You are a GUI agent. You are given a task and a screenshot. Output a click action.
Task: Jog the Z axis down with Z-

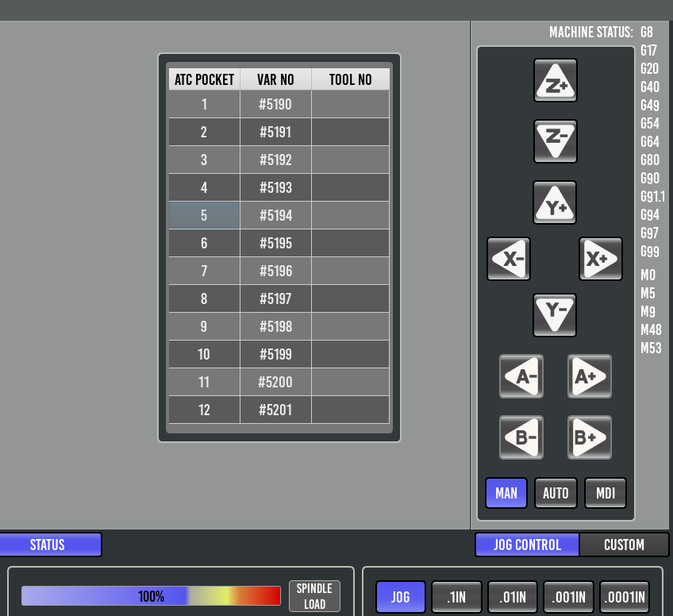(555, 141)
